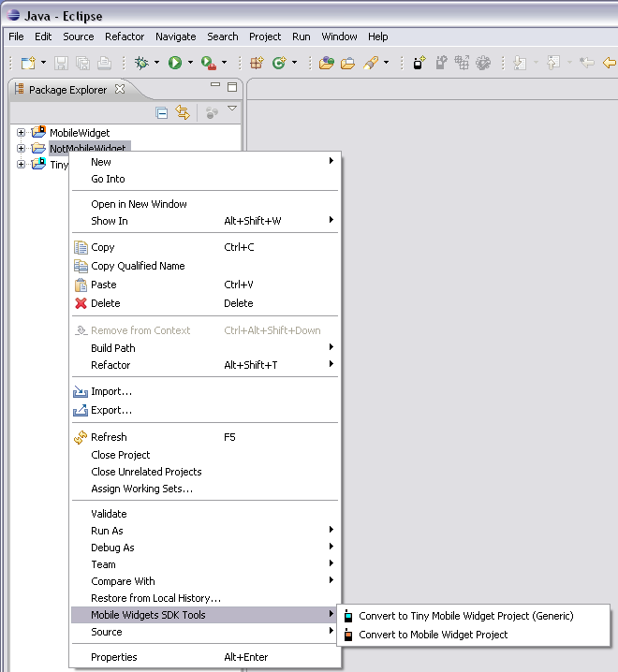Open the Search dropdown arrow
Screen dimensions: 618x672
[x=386, y=63]
